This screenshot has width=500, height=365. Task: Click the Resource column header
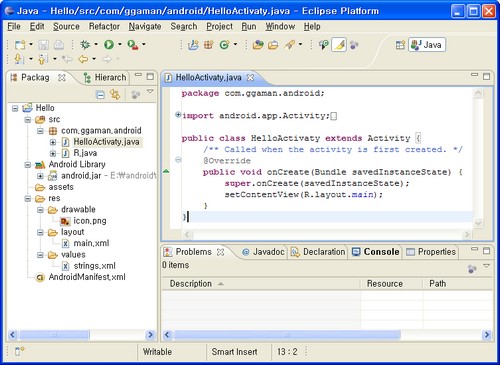[x=392, y=284]
